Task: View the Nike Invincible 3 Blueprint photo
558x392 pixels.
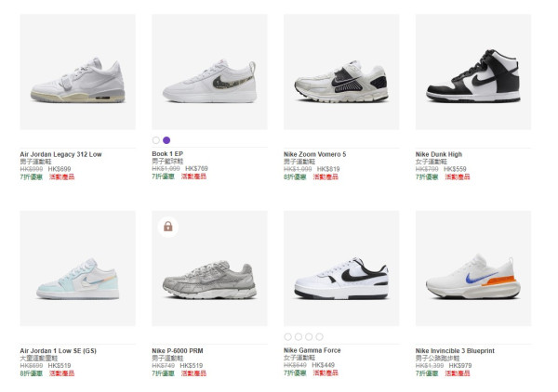Action: point(473,268)
